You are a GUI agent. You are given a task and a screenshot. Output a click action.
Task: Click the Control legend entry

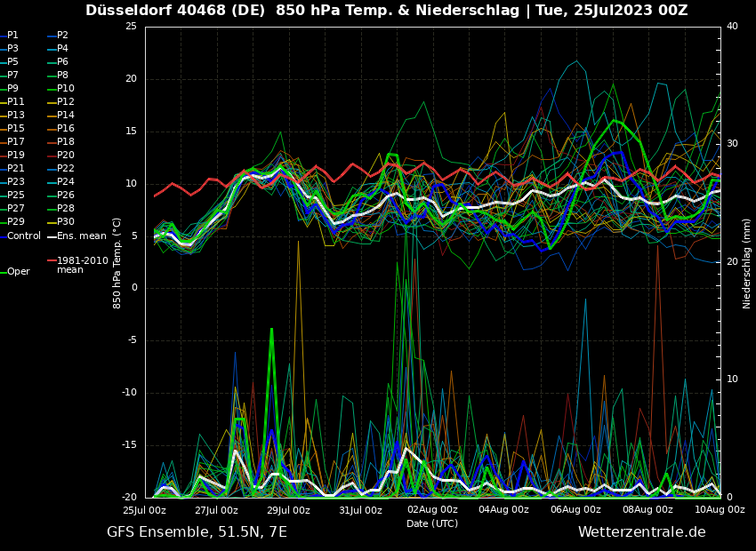pos(23,236)
